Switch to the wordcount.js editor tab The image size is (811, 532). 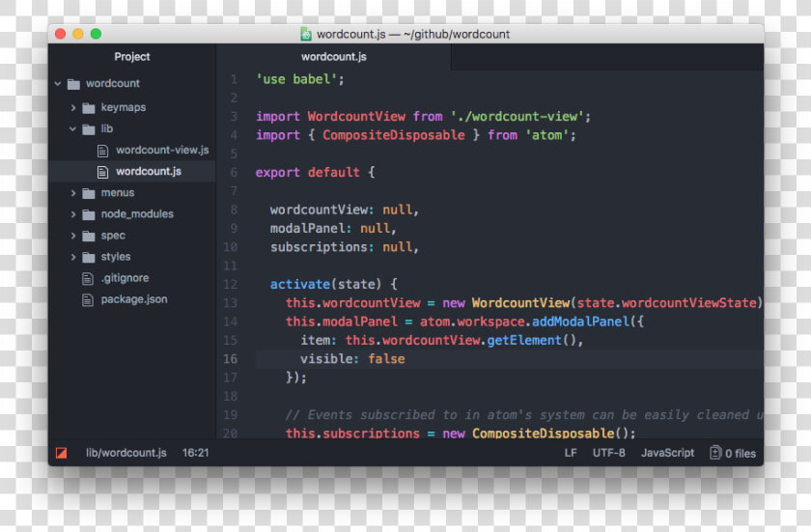[334, 57]
